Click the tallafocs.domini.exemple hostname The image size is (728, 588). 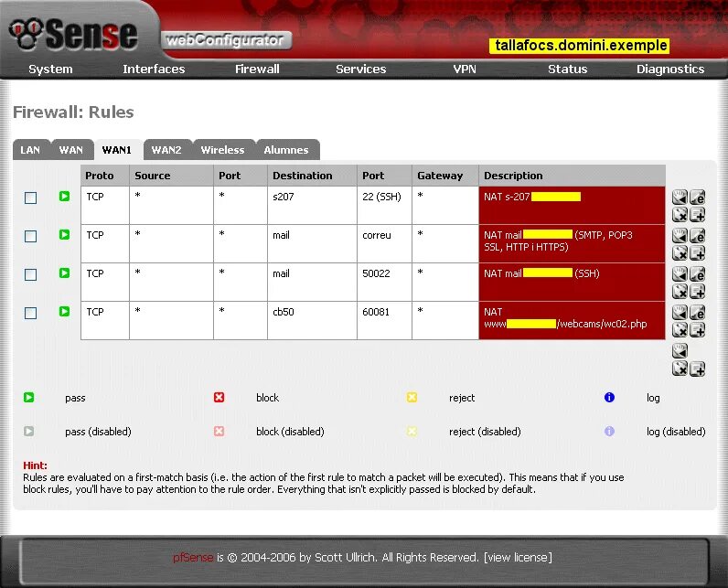[x=580, y=46]
